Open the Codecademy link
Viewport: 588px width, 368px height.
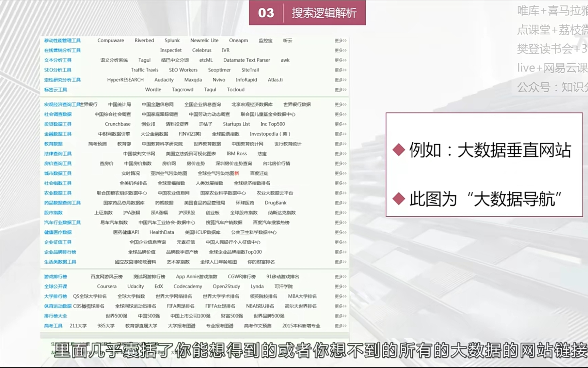pyautogui.click(x=188, y=287)
